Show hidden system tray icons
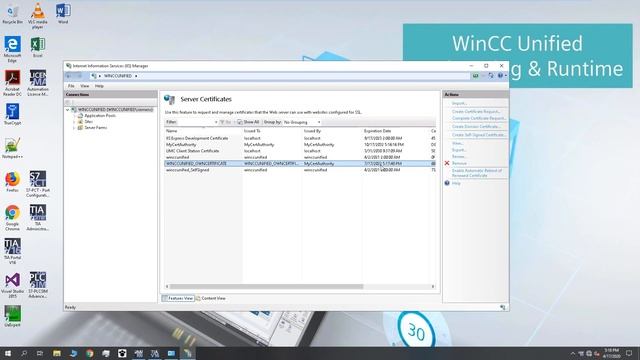The image size is (640, 360). pos(572,353)
